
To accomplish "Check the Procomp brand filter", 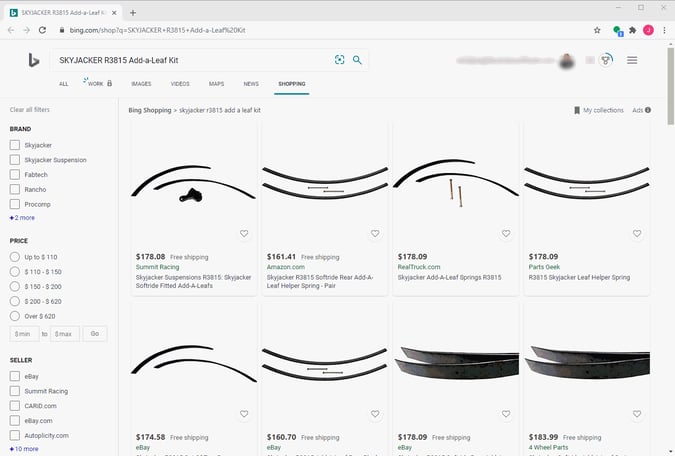I will coord(15,204).
